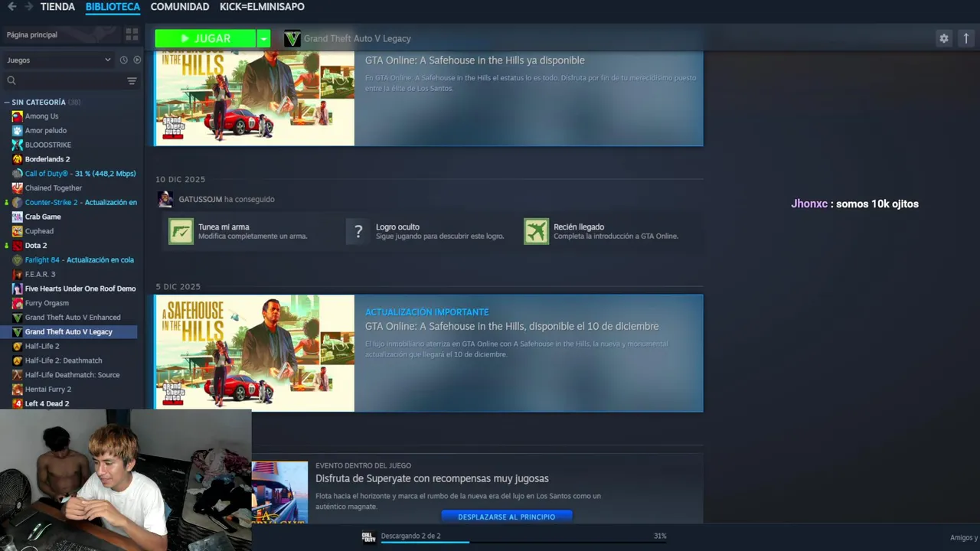Click DESPLAZARSE AL PRINCIPIO button
Image resolution: width=980 pixels, height=551 pixels.
click(x=506, y=517)
